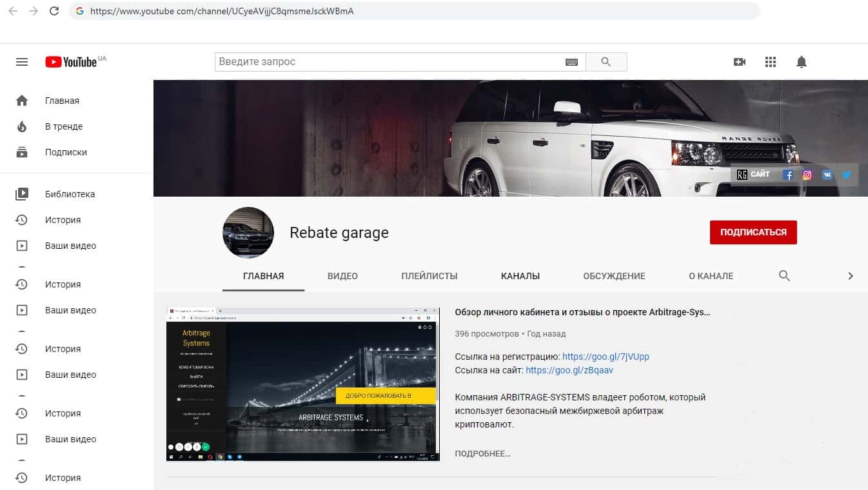Expand description with ПОДРОБНЕЕ
The image size is (868, 490).
click(x=482, y=454)
